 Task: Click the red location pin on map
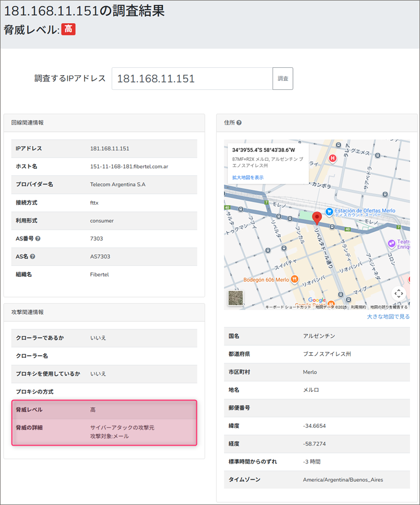(317, 218)
